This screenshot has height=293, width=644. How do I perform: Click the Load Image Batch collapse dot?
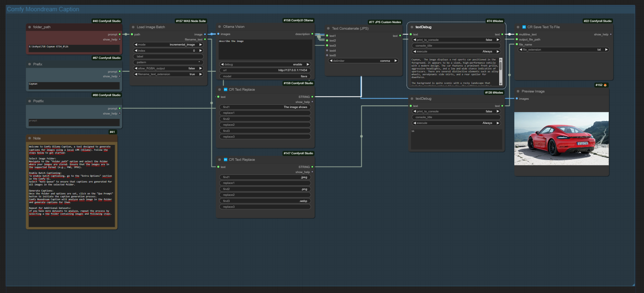(x=133, y=27)
